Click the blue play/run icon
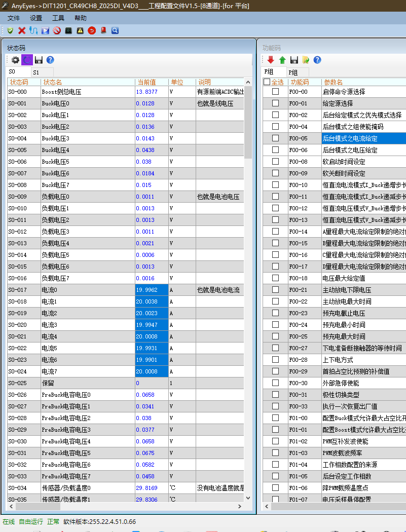 [45, 30]
